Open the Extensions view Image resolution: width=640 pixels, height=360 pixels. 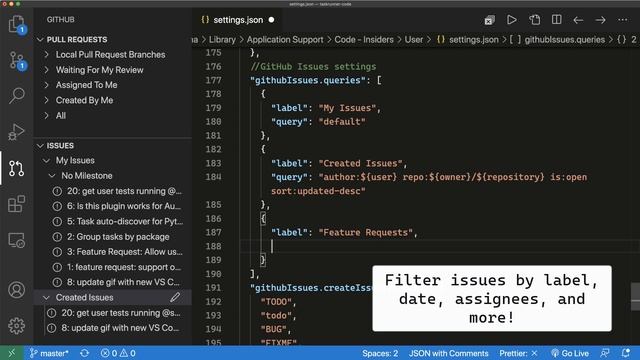click(x=16, y=204)
